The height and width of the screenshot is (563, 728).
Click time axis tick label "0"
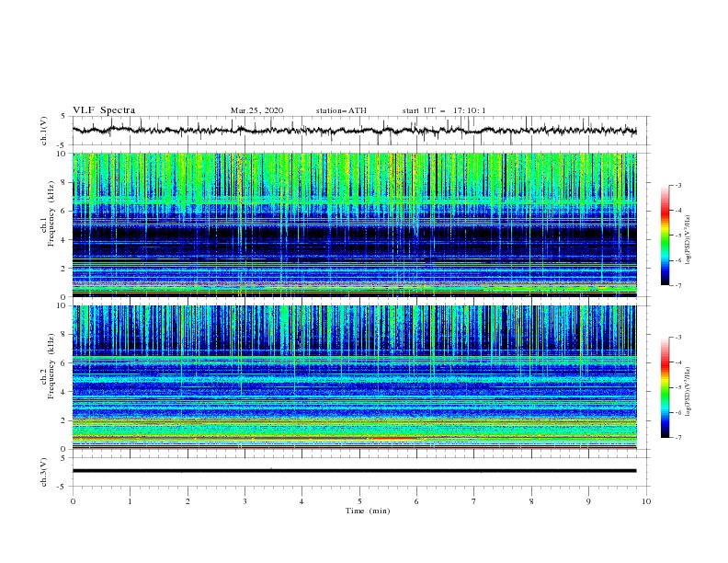click(x=73, y=501)
